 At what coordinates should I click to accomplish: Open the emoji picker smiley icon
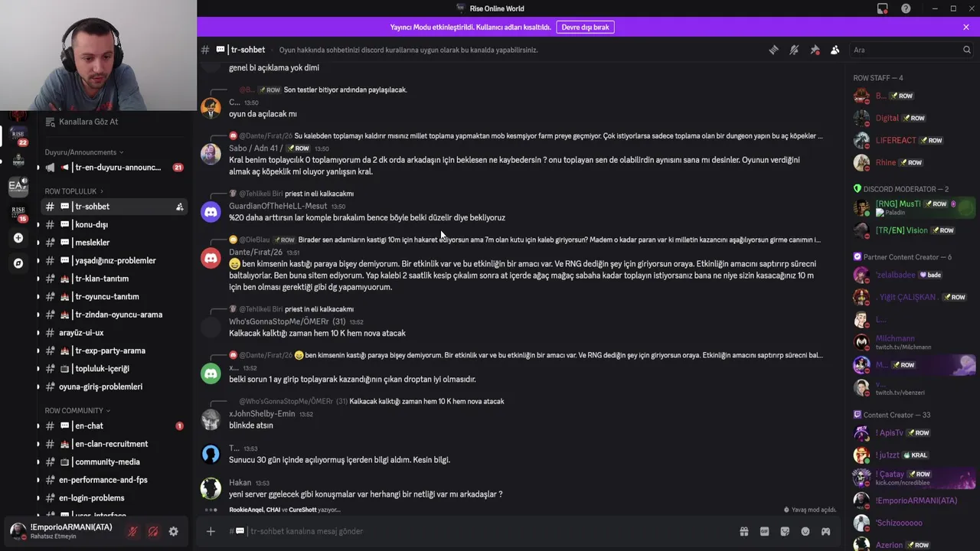click(805, 531)
